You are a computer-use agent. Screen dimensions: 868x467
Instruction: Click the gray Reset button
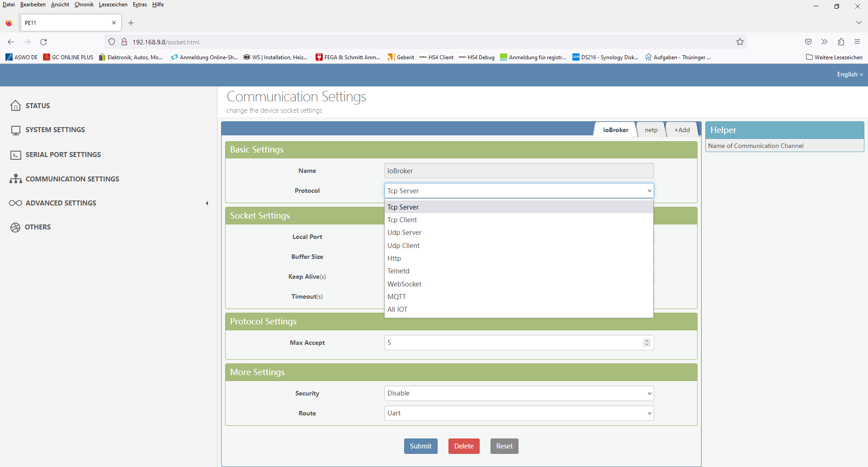pyautogui.click(x=504, y=446)
